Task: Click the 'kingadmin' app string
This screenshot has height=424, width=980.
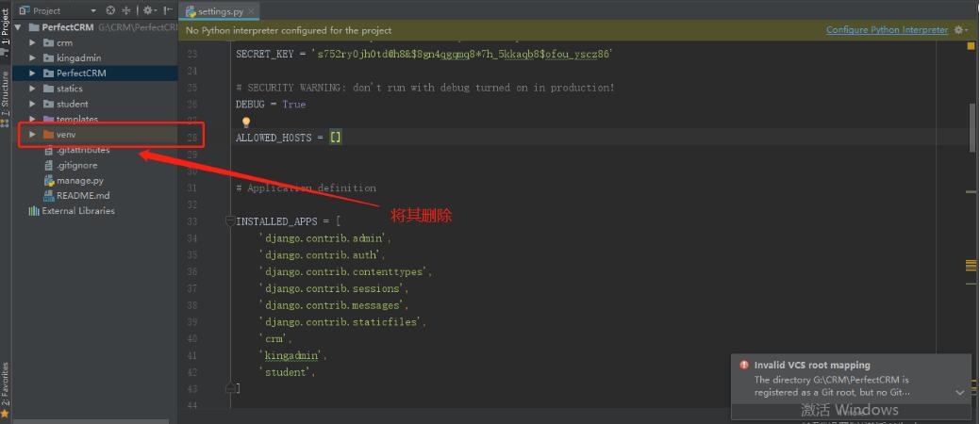Action: (293, 355)
